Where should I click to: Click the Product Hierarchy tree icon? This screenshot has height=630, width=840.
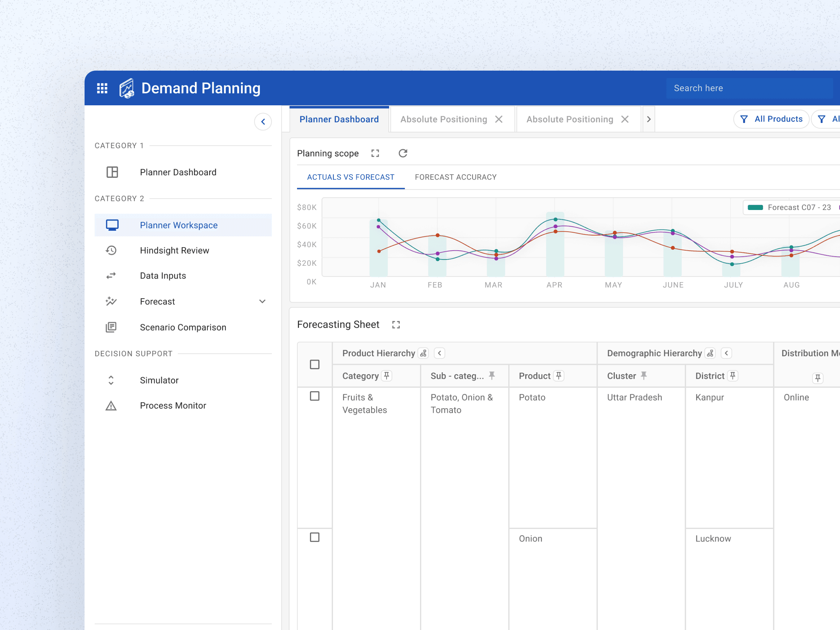point(423,353)
